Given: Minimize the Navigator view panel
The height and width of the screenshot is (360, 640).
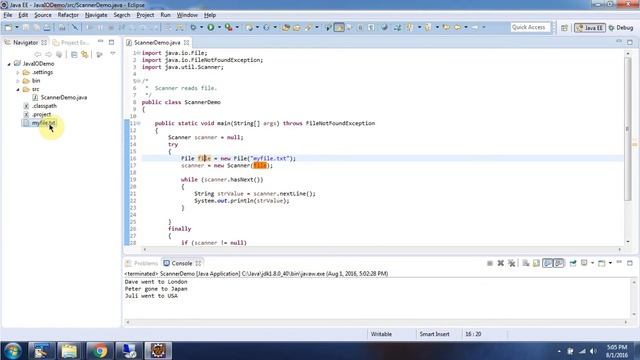Looking at the screenshot, I should [101, 42].
